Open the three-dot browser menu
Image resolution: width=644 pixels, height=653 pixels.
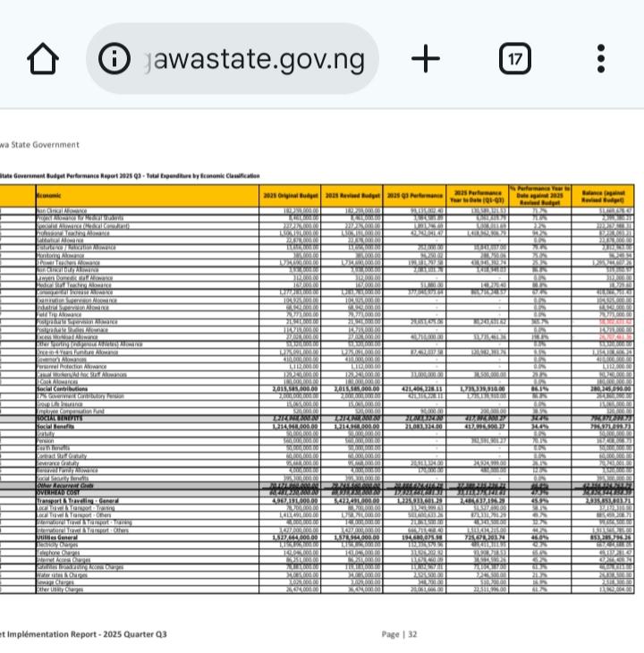pos(601,59)
